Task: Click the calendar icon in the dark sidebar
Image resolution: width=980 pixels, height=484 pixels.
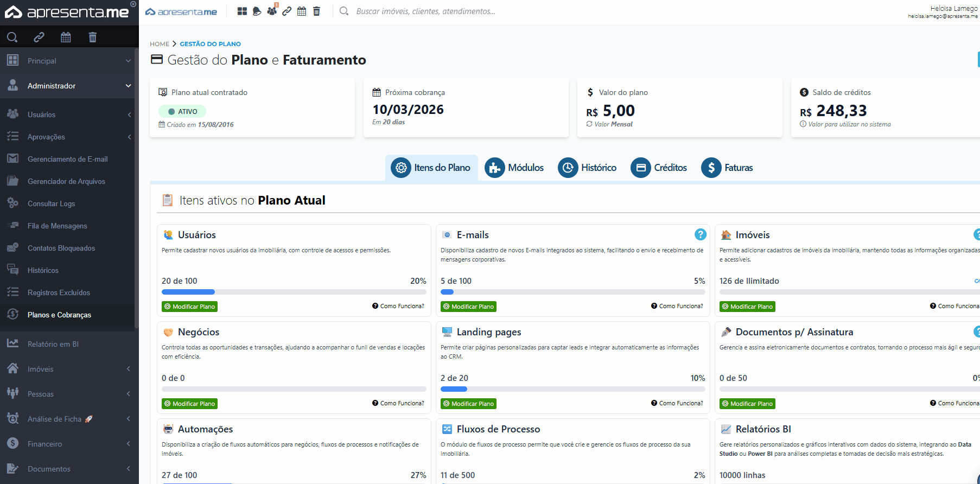Action: click(66, 37)
